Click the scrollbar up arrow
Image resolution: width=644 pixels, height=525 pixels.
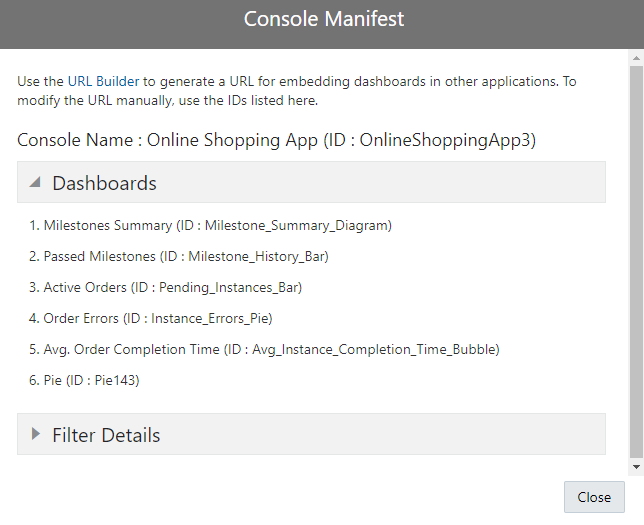(636, 59)
